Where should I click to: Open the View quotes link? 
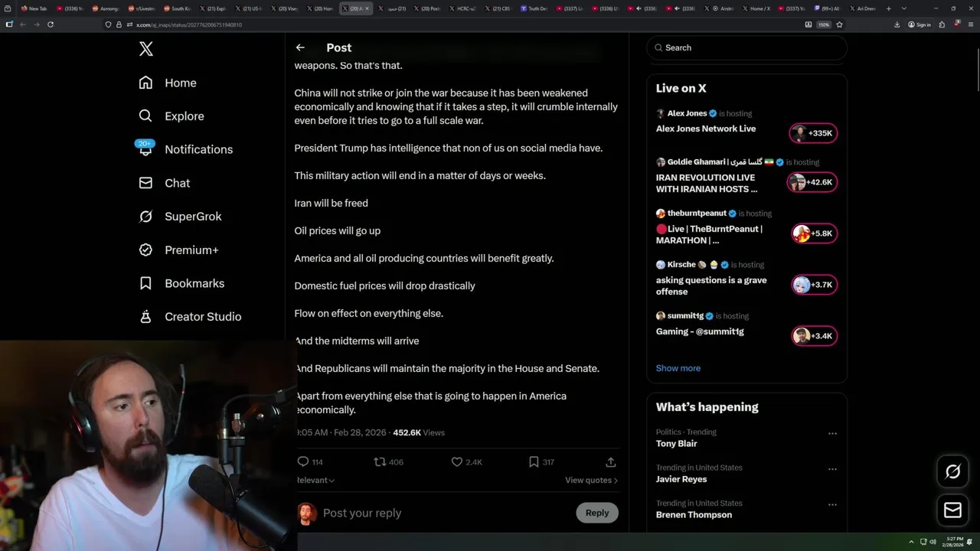[591, 480]
